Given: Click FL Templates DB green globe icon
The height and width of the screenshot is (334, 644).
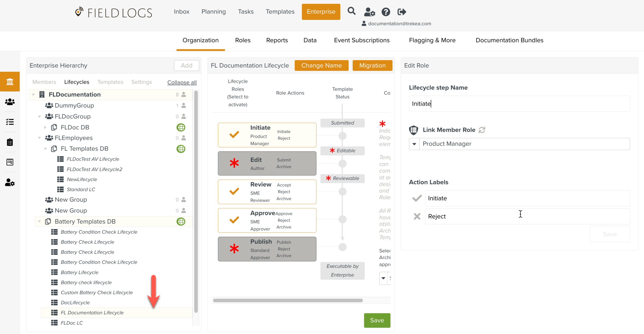Looking at the screenshot, I should (x=181, y=149).
